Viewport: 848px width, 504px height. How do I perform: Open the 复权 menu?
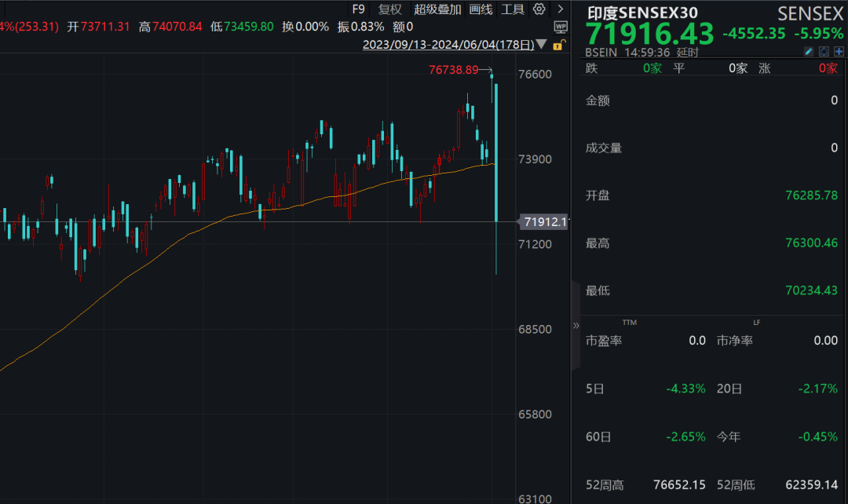point(390,9)
